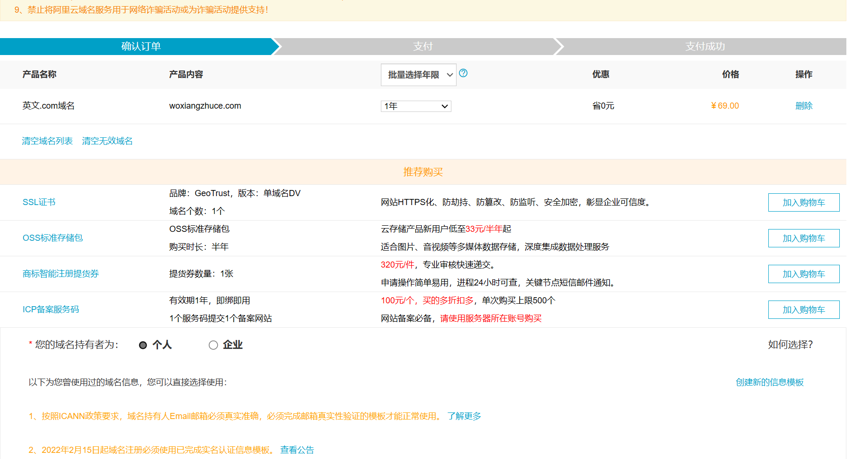Viewport: 868px width, 459px height.
Task: Click 了解更多 link
Action: (x=464, y=416)
